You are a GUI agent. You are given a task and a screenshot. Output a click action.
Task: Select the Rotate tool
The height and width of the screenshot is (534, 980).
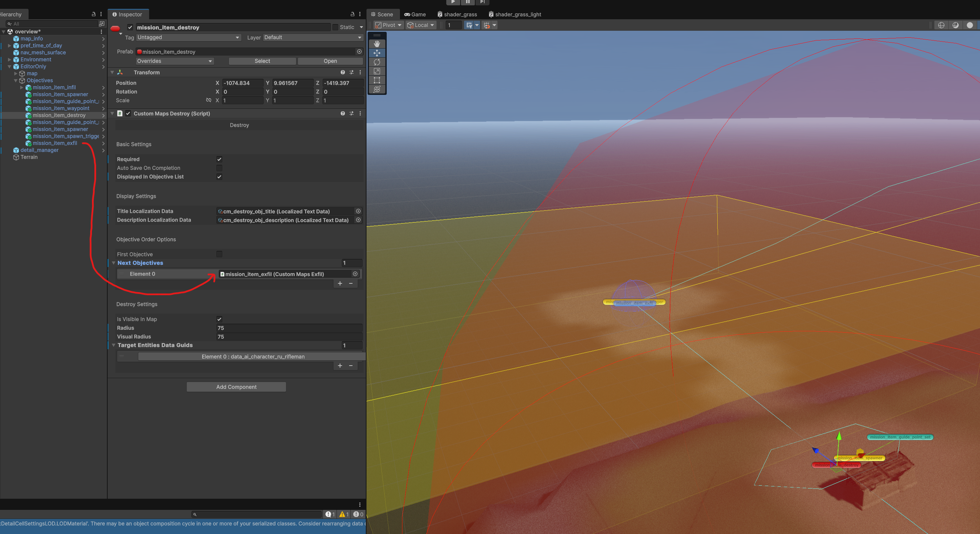pos(377,62)
